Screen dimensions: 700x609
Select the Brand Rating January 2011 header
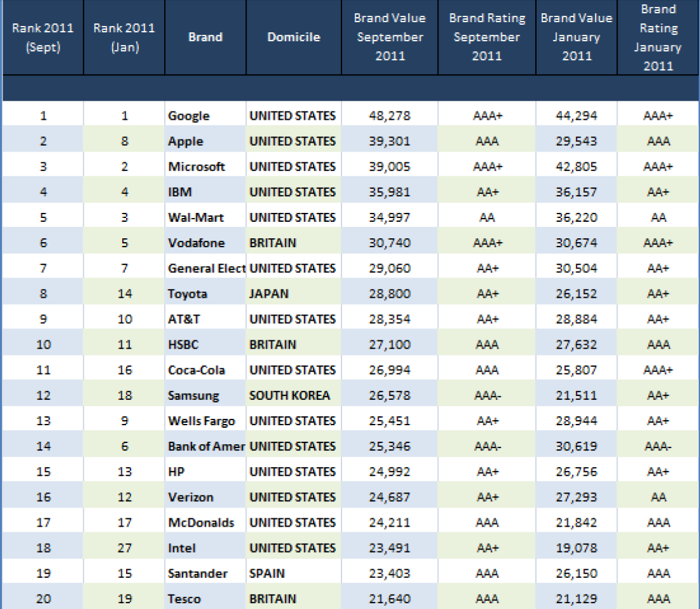(658, 37)
